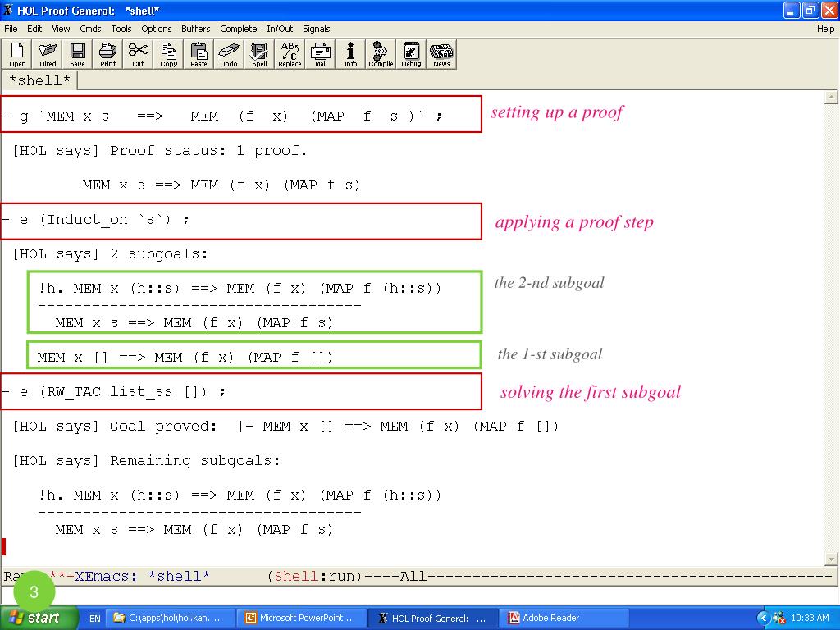The width and height of the screenshot is (840, 630).
Task: Open the Tools menu
Action: tap(121, 29)
